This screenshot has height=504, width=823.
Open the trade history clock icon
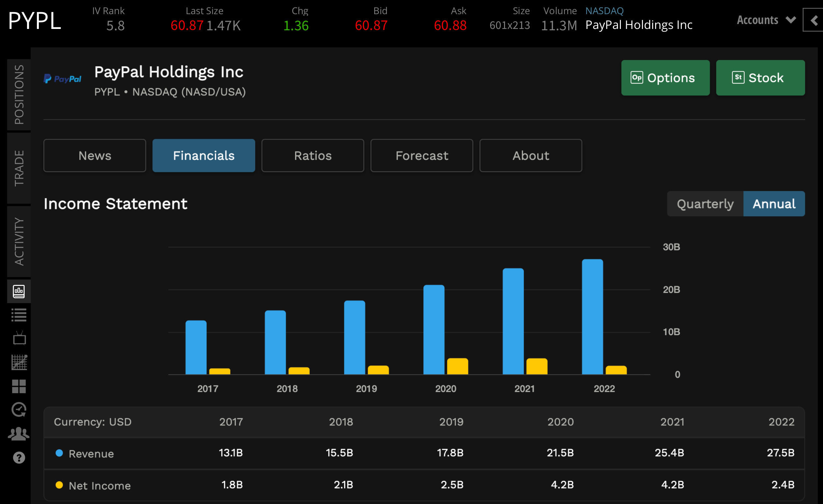(x=19, y=410)
